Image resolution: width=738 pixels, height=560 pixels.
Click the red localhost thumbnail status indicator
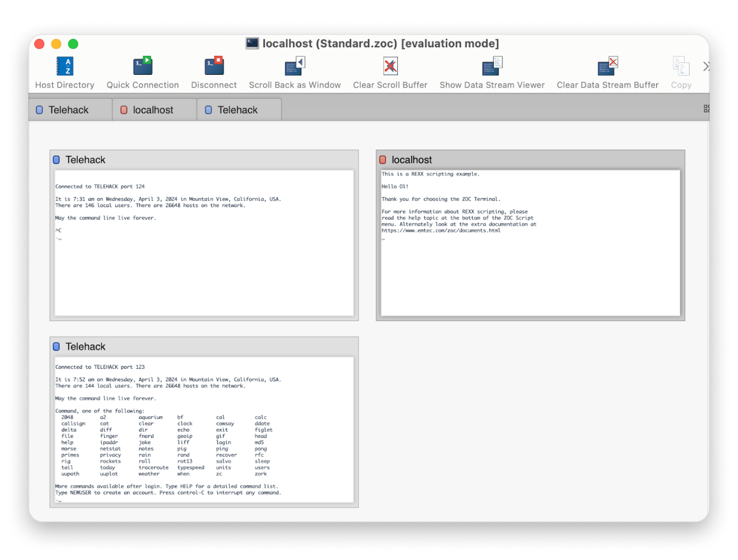pyautogui.click(x=383, y=160)
